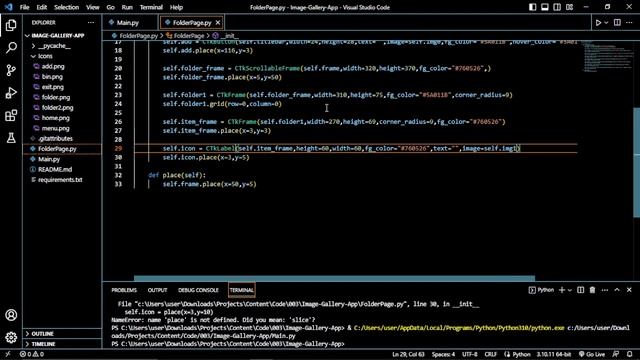Toggle bottom panel layout icon
The width and height of the screenshot is (640, 360).
tap(544, 7)
